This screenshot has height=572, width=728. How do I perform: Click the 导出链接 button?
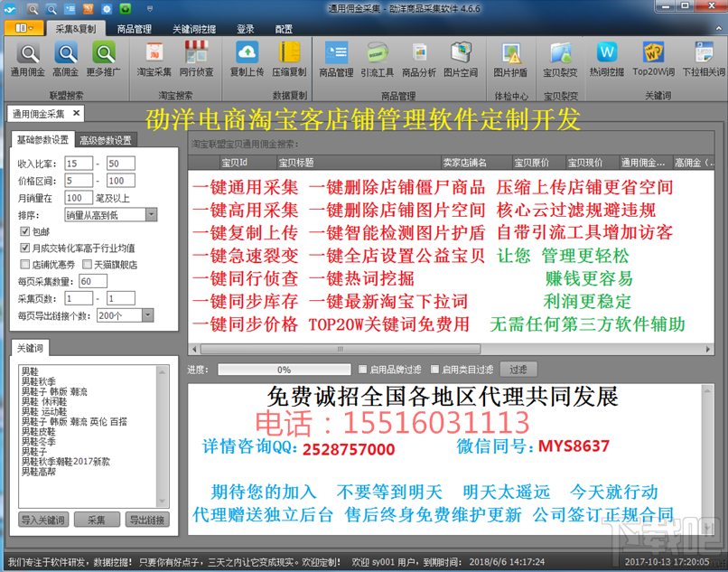click(147, 520)
